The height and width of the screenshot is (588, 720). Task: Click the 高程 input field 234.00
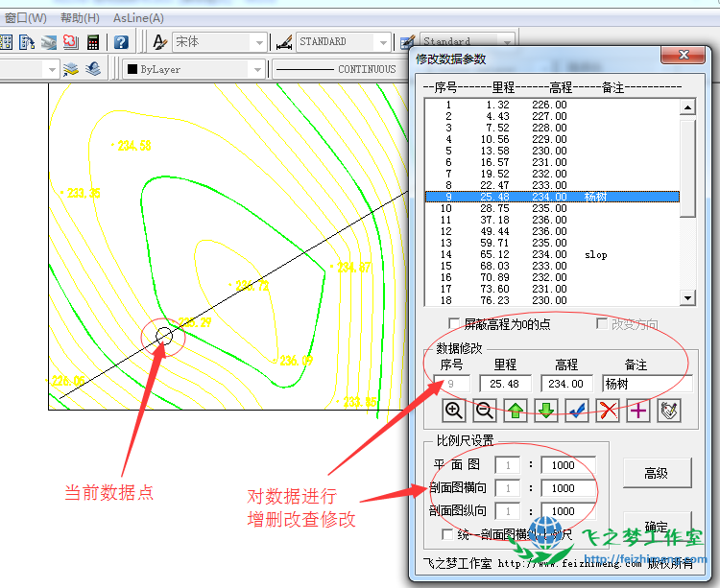pos(566,384)
